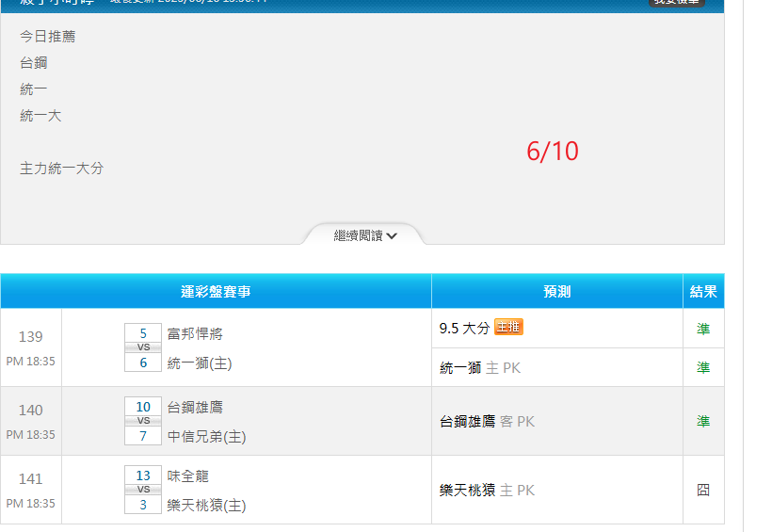Click the 樂天桃猿 主 PK prediction

tap(487, 491)
